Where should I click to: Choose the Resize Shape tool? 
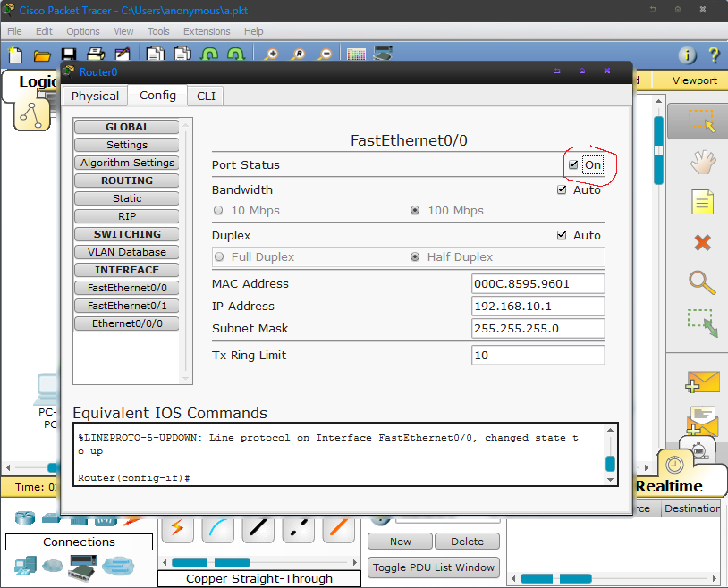[x=702, y=323]
